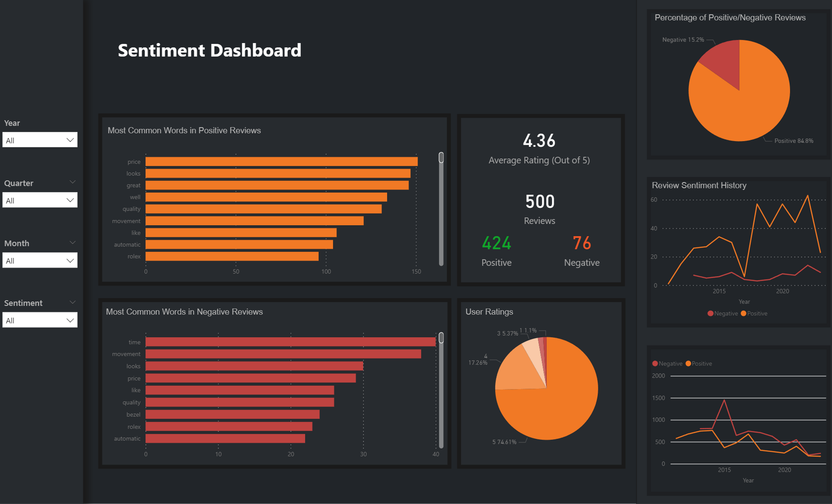Image resolution: width=832 pixels, height=504 pixels.
Task: Select the 'bezel' bar in negative words
Action: pyautogui.click(x=233, y=414)
